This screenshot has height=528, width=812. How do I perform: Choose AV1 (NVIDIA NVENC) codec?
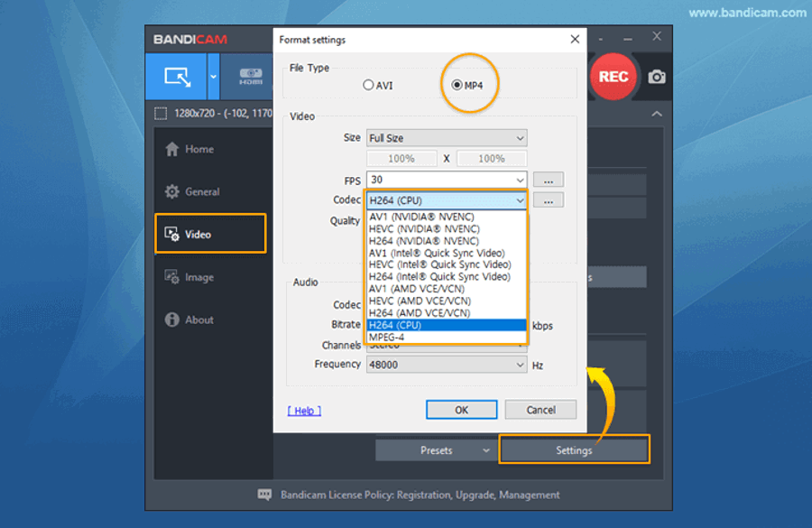(447, 217)
